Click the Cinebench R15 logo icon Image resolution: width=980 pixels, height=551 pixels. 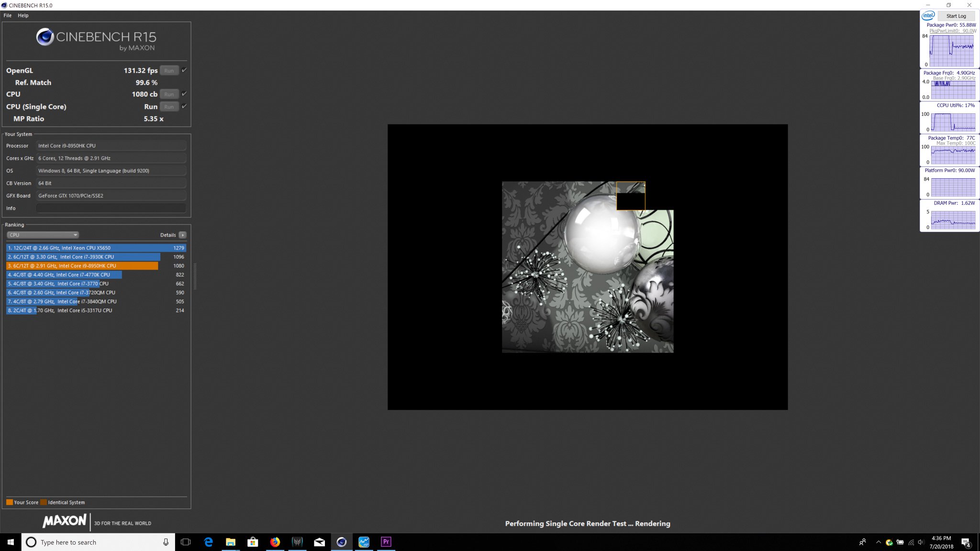point(45,37)
